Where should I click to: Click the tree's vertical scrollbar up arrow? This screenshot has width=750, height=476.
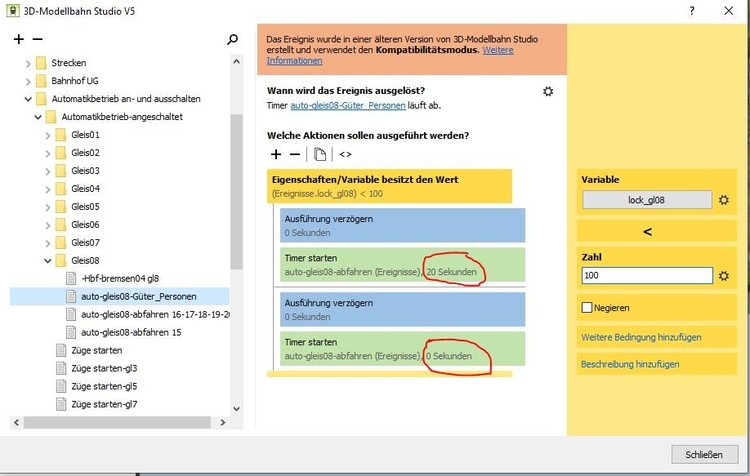point(236,61)
